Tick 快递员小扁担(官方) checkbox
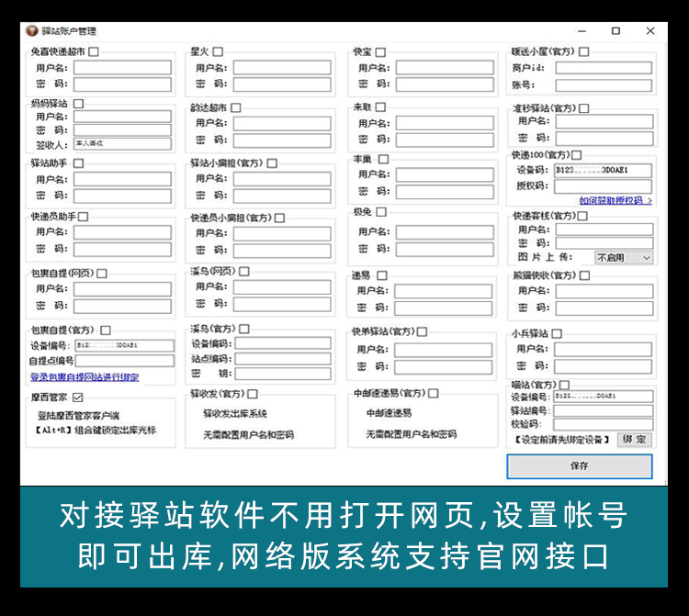 point(279,218)
